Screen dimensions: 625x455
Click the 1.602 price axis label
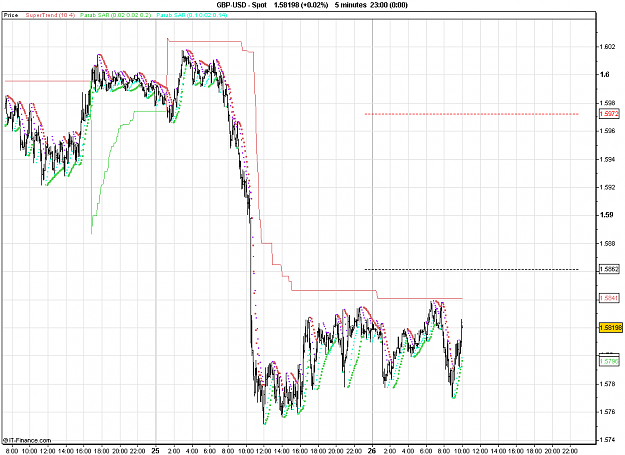pos(607,47)
